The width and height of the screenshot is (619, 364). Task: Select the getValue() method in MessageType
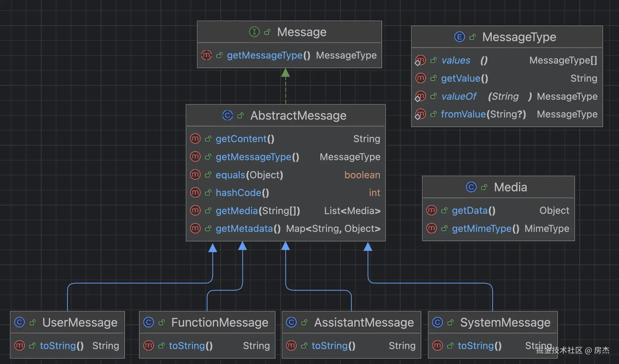click(464, 78)
